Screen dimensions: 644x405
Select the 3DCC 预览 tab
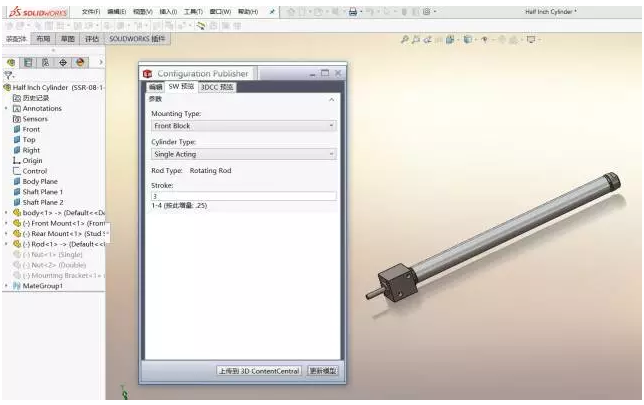(217, 87)
